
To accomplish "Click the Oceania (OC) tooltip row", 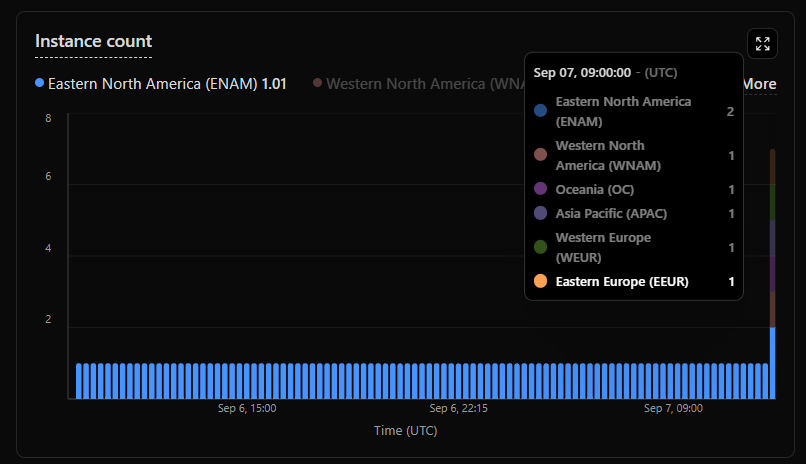I will pos(634,190).
